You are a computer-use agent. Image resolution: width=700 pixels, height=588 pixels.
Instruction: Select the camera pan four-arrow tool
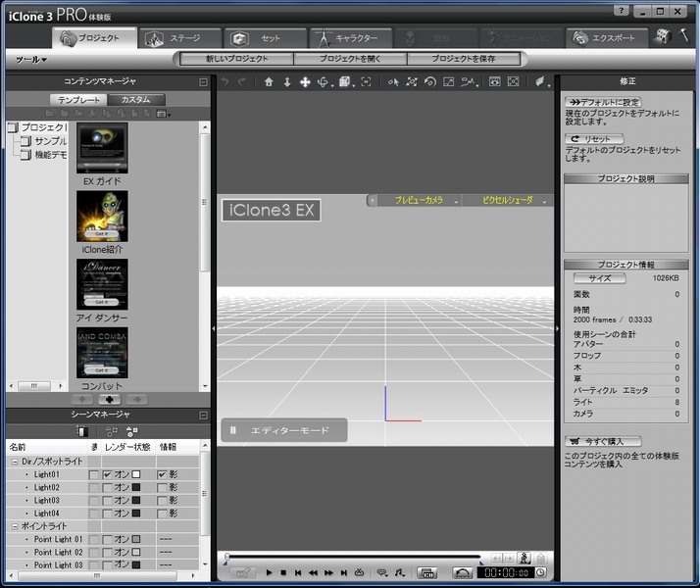[305, 81]
